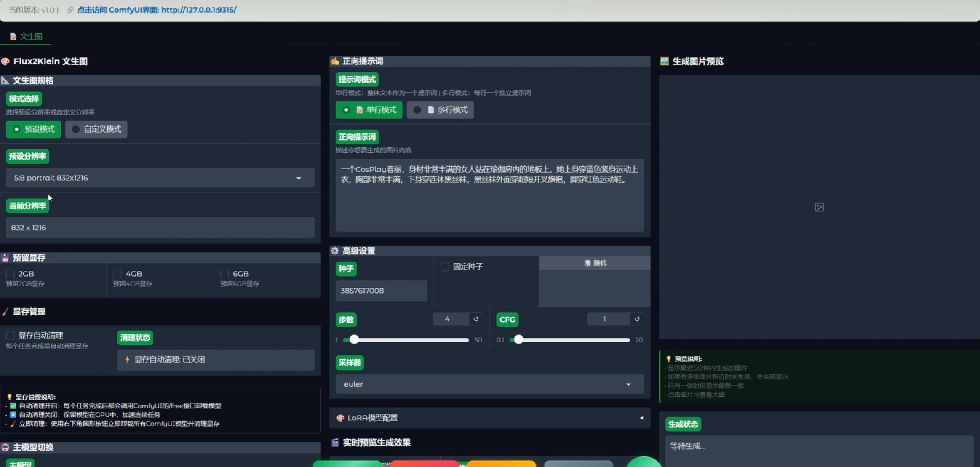Viewport: 980px width, 467px height.
Task: Click the 步数 steps slider handle
Action: 354,340
